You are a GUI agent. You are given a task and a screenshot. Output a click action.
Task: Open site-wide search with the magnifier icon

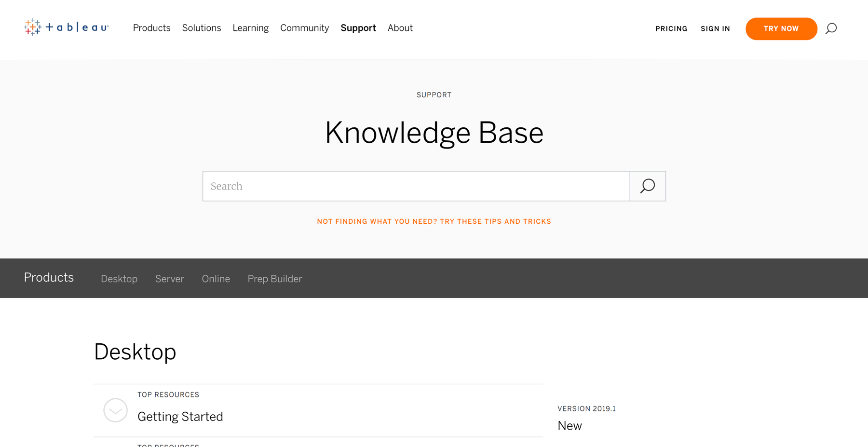[831, 28]
